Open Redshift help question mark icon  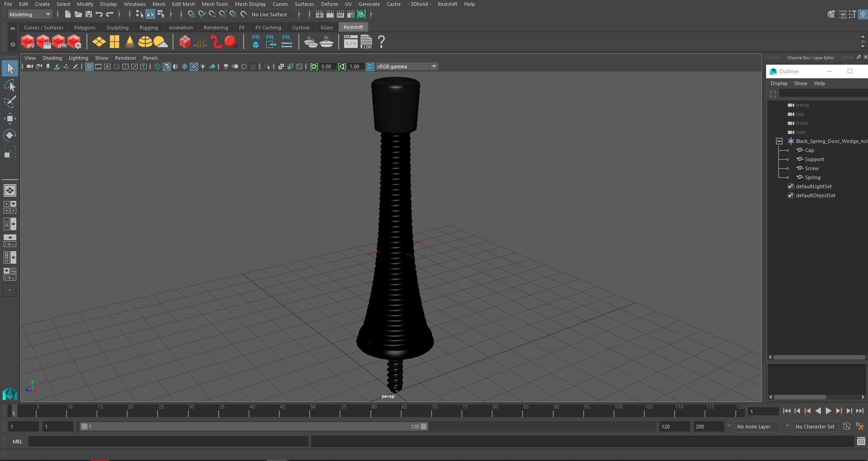[381, 42]
